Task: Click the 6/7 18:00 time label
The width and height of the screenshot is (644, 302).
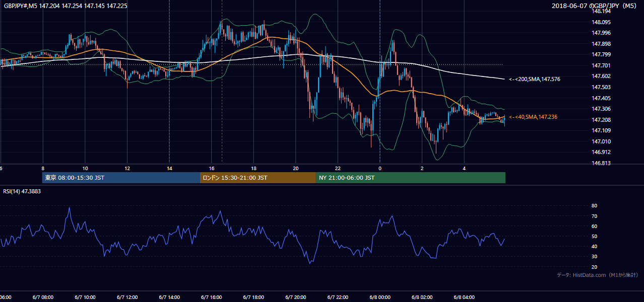Action: [x=253, y=297]
